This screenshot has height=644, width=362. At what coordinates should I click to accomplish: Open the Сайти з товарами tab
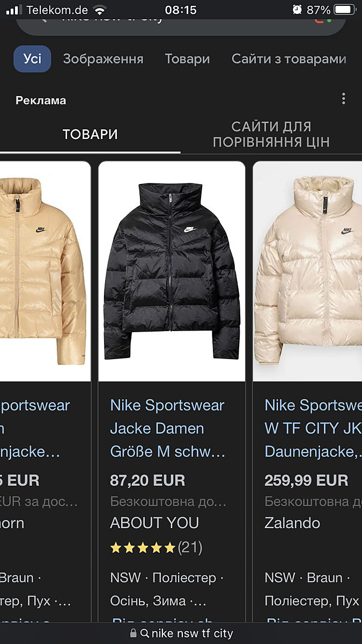[x=289, y=59]
